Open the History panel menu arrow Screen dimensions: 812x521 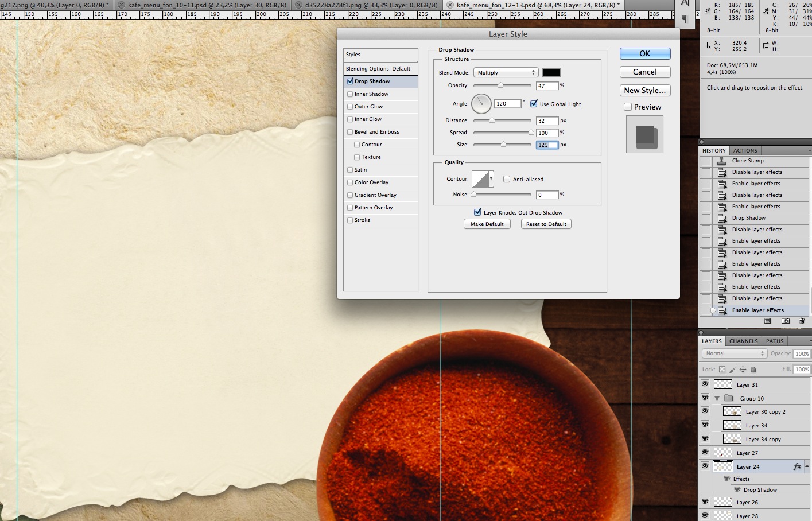809,150
